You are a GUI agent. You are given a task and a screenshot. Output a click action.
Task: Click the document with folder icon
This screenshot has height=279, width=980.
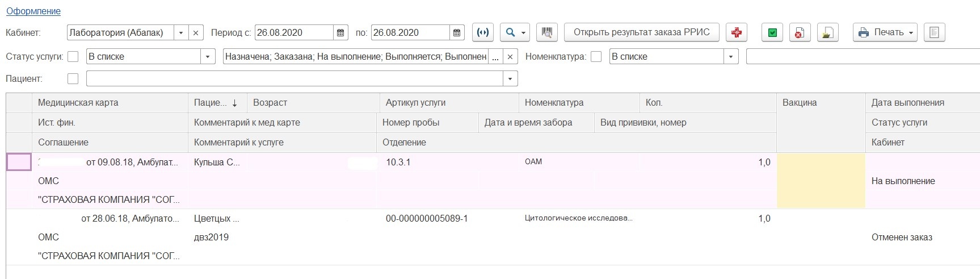[x=827, y=32]
